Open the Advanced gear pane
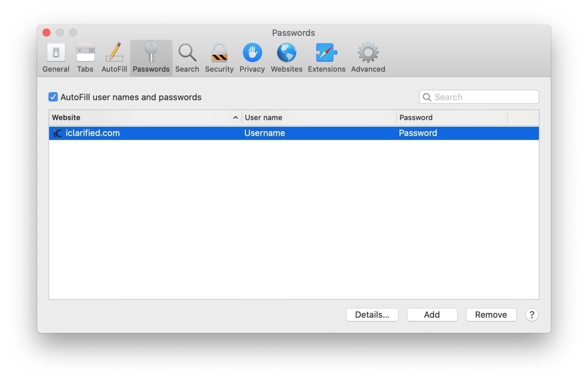This screenshot has width=588, height=382. 368,58
